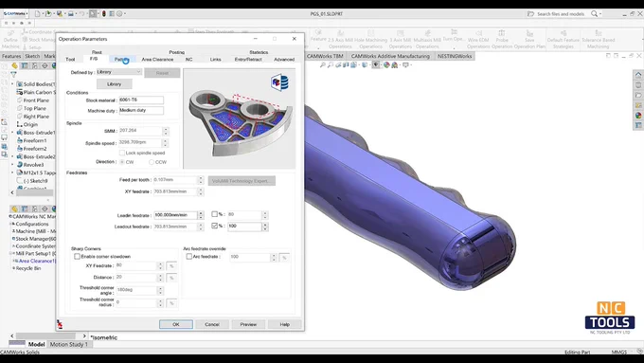
Task: Click the feature tree horizontal scrollbar
Action: click(x=34, y=192)
